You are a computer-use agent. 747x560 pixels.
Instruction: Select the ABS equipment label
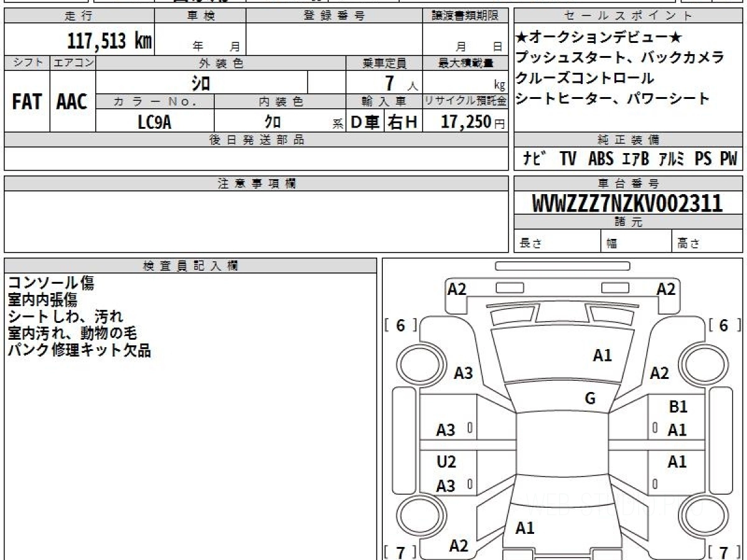pyautogui.click(x=600, y=159)
